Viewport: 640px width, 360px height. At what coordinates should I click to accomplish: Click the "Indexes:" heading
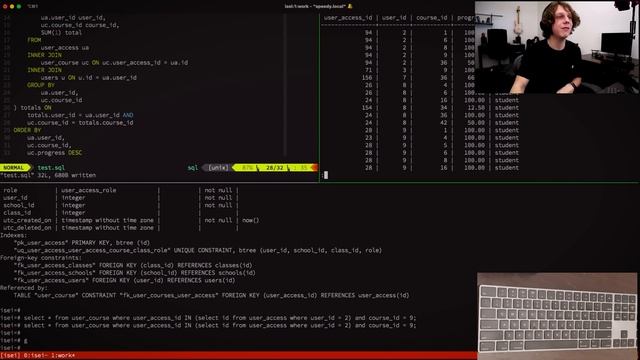coord(13,235)
